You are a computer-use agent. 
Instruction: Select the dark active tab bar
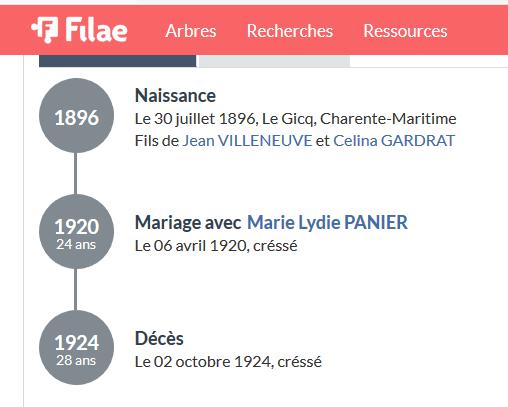pos(118,61)
